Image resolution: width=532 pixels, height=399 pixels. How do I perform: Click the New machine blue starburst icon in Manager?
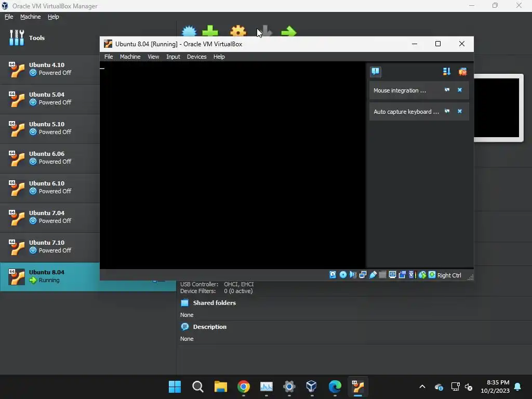[x=189, y=31]
